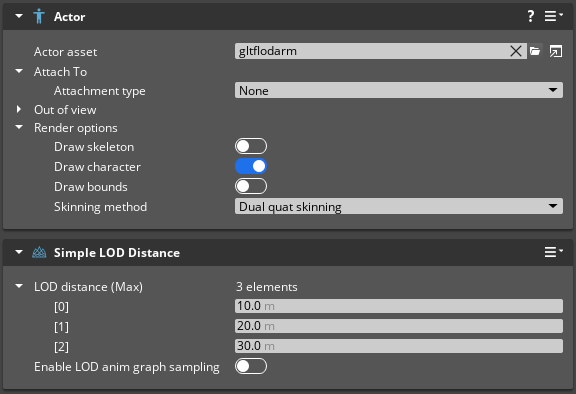Click the Enable LOD anim graph sampling label
Image resolution: width=576 pixels, height=394 pixels.
tap(127, 367)
